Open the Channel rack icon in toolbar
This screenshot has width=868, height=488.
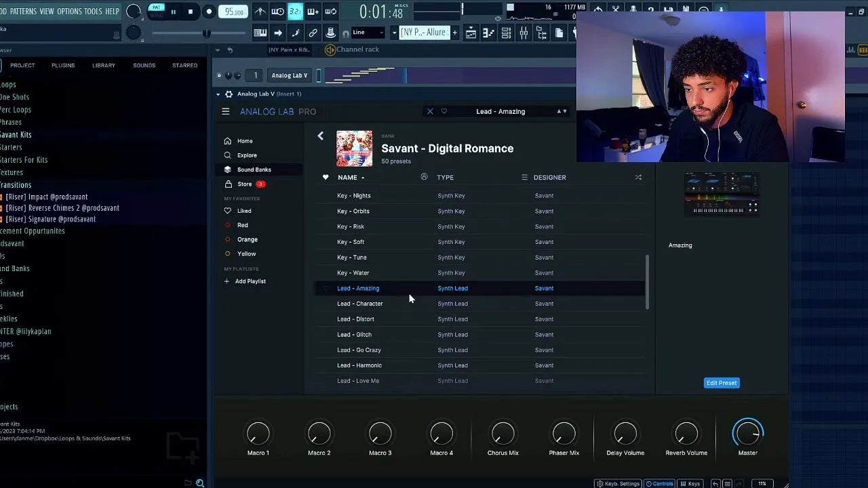click(506, 33)
